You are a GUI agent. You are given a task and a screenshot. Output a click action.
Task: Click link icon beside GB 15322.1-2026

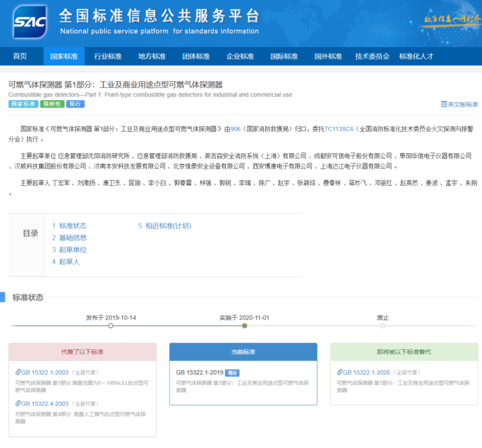340,373
